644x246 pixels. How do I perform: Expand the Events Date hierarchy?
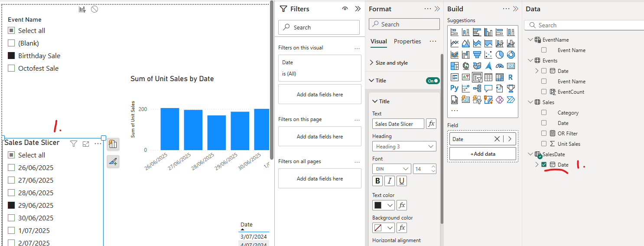[537, 71]
